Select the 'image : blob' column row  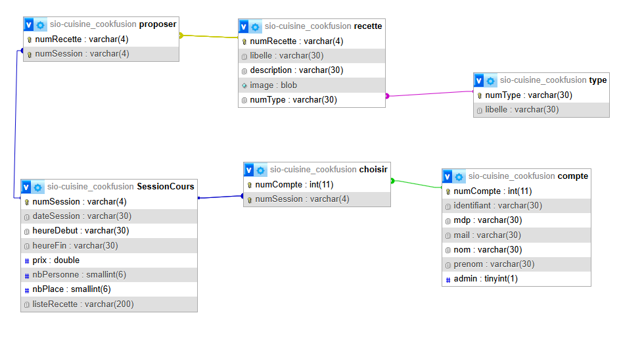[311, 85]
